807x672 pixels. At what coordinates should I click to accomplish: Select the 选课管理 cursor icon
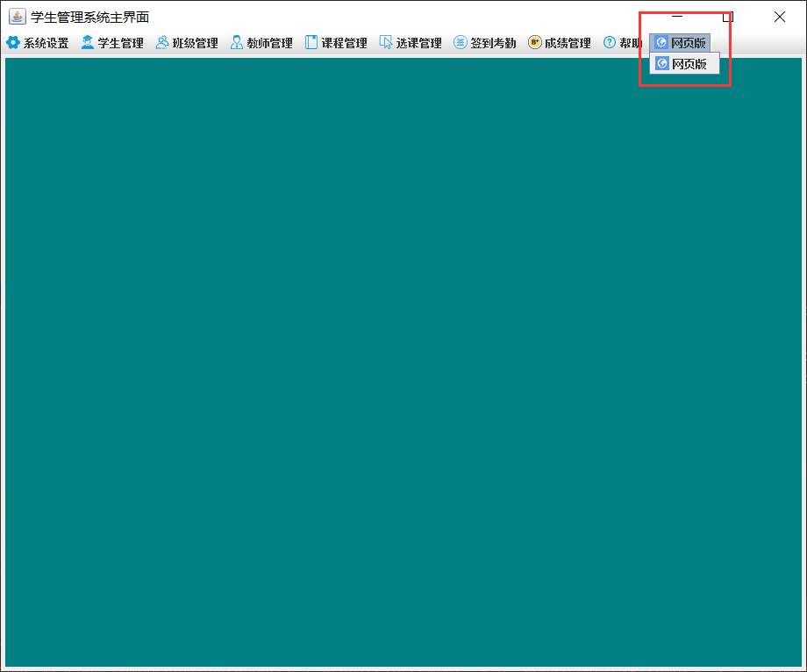(x=385, y=41)
